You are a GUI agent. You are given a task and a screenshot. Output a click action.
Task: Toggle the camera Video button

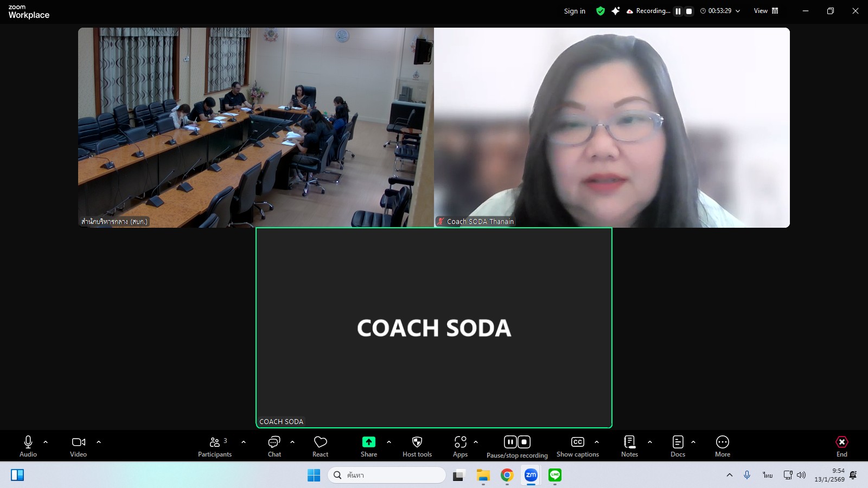pyautogui.click(x=79, y=446)
